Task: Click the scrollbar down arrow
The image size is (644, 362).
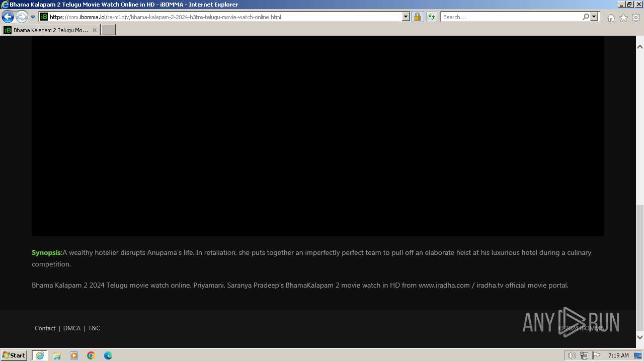Action: (x=640, y=337)
